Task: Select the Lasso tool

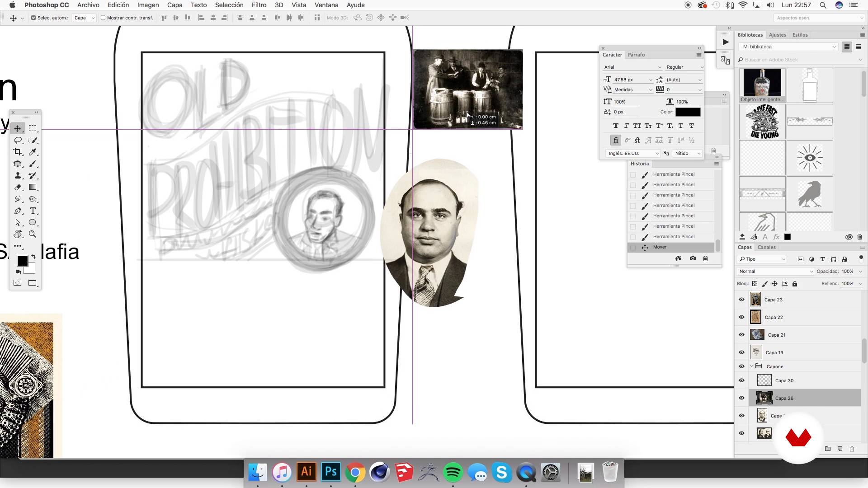Action: click(18, 141)
